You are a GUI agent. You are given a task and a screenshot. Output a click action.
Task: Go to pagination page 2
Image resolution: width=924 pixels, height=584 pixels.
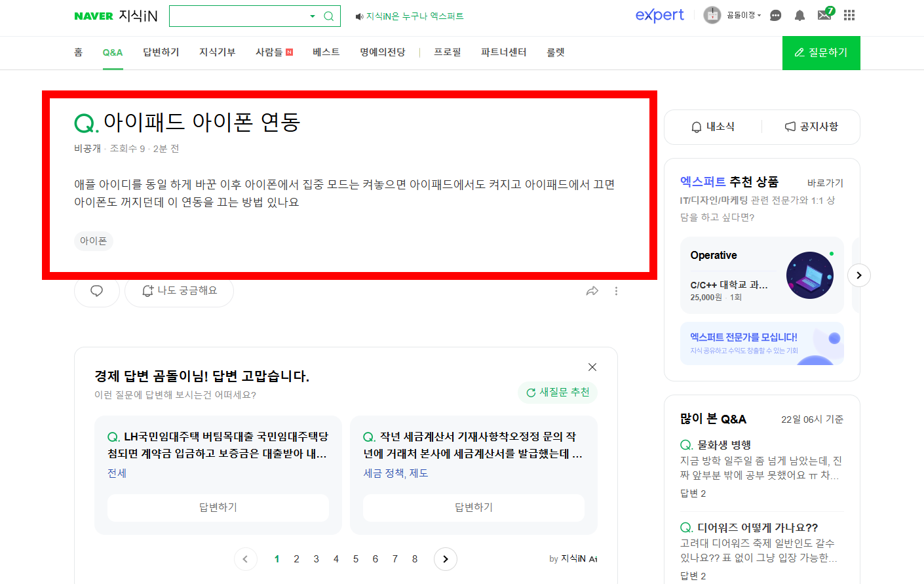pos(296,559)
